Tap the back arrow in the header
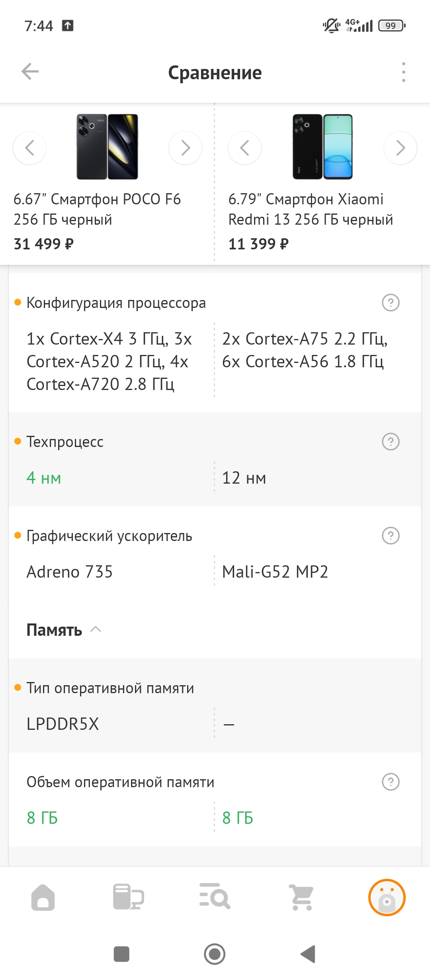 click(x=30, y=72)
